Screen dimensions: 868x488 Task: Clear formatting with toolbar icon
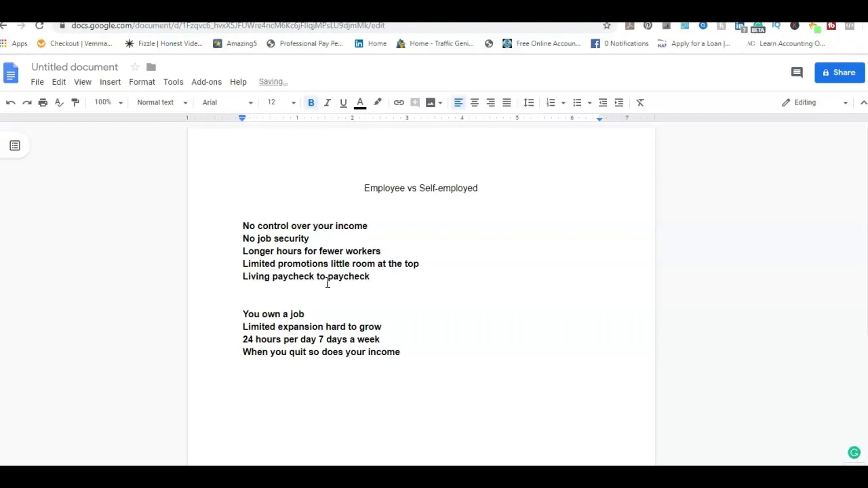[640, 102]
